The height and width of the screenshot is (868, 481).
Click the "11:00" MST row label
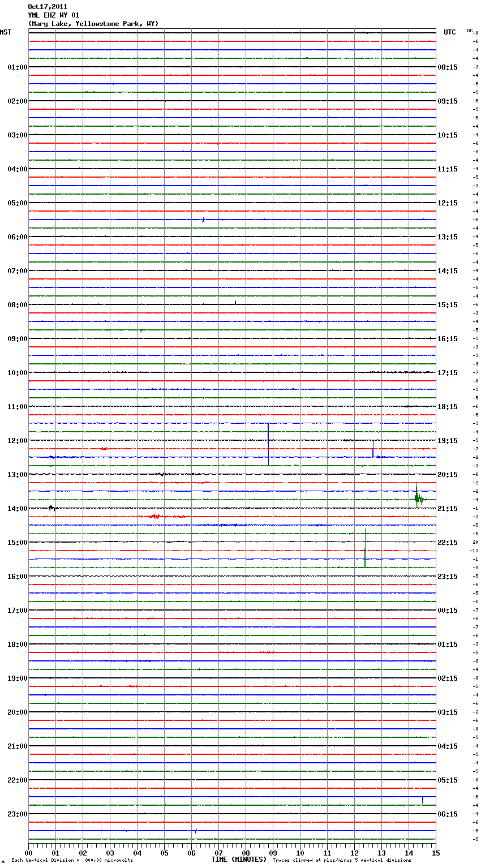tap(18, 407)
